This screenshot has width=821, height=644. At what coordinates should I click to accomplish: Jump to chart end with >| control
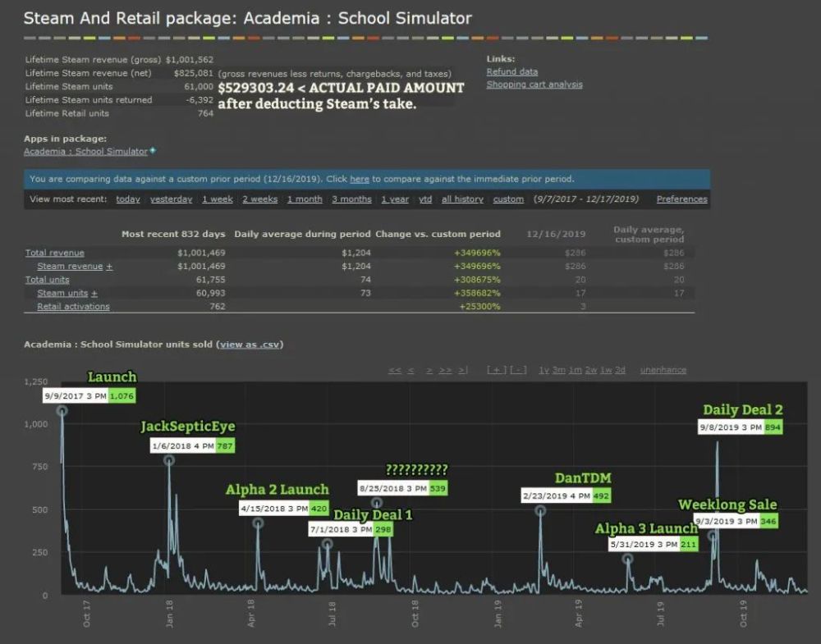point(462,370)
